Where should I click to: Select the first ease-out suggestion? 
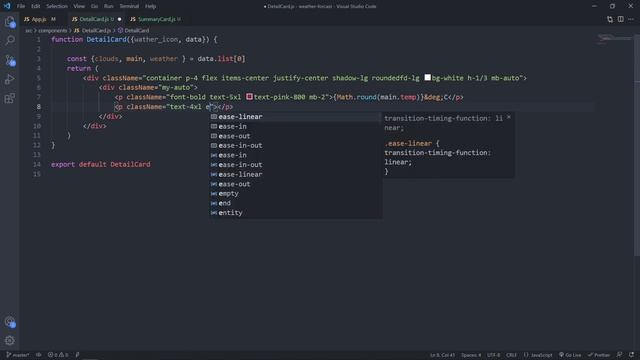[x=296, y=136]
